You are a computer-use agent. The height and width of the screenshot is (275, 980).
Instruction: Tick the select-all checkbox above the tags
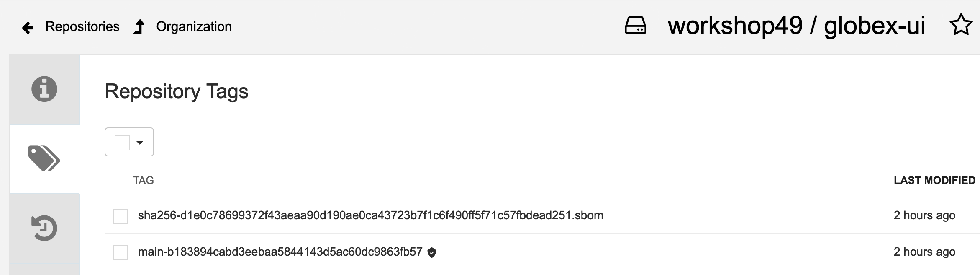pos(122,143)
